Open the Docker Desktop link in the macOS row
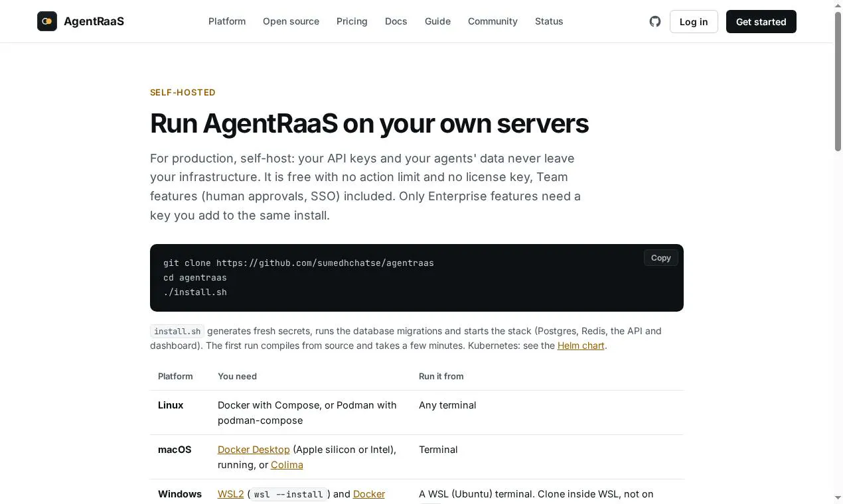This screenshot has height=504, width=843. (254, 450)
